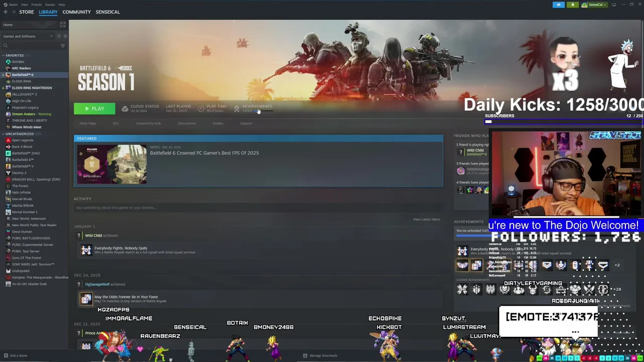
Task: Open the recent activity clock filter
Action: pos(58,36)
